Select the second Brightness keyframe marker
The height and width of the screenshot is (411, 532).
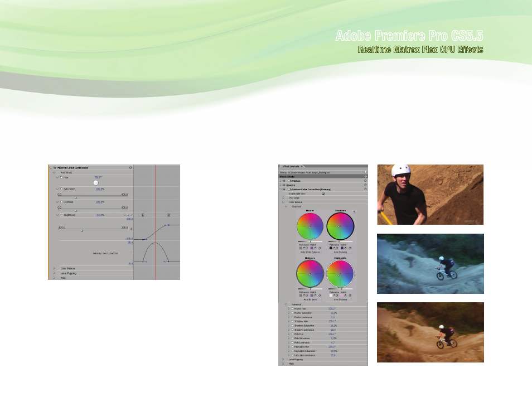point(168,215)
